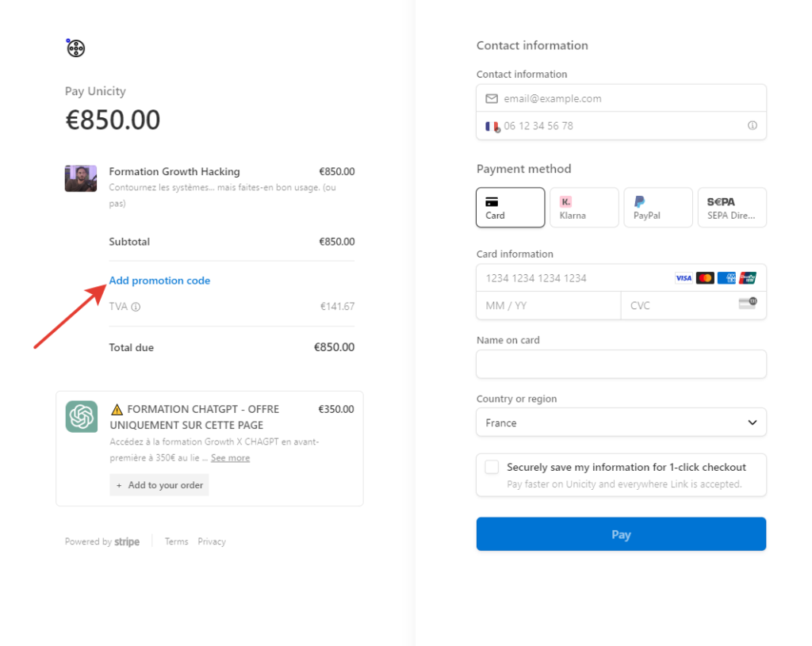Screen dimensions: 812x646
Task: Click Add to your order button
Action: pyautogui.click(x=159, y=485)
